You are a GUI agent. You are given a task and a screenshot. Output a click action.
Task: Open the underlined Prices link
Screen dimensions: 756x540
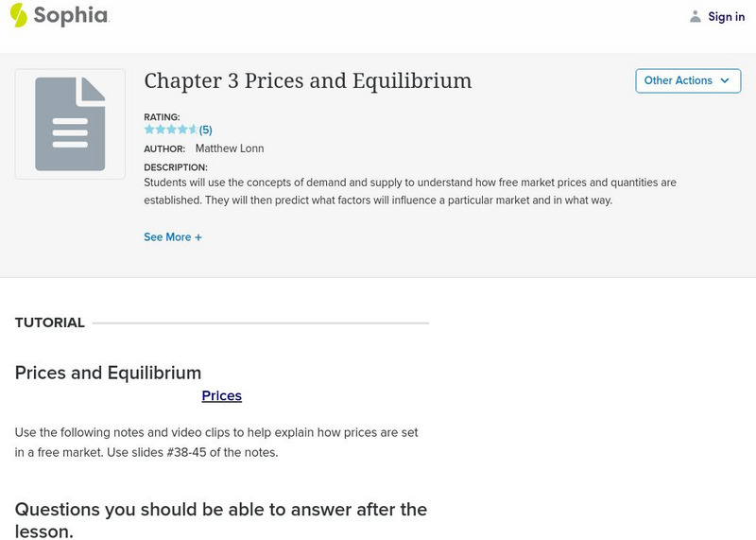point(222,396)
